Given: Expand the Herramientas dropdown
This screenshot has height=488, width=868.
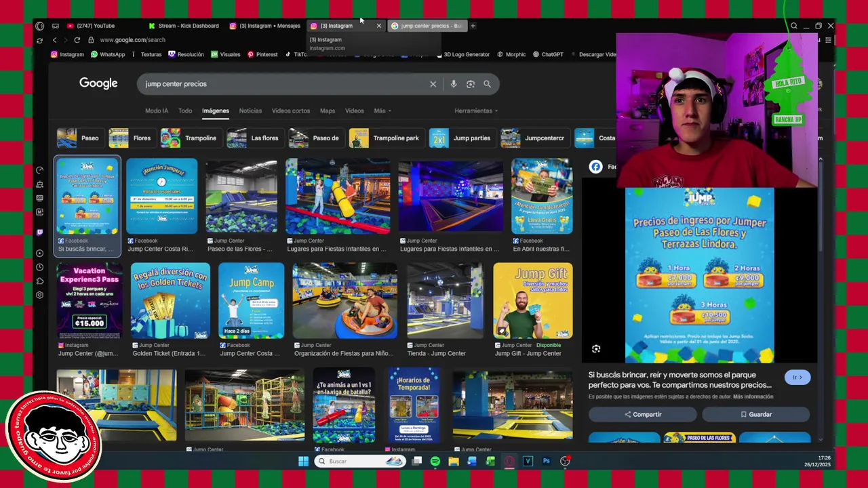Looking at the screenshot, I should (476, 110).
